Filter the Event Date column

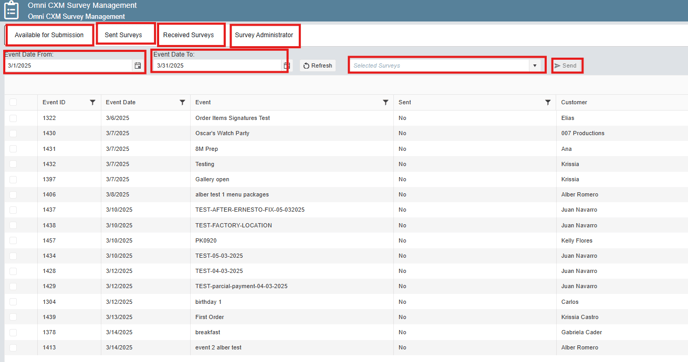pyautogui.click(x=182, y=102)
